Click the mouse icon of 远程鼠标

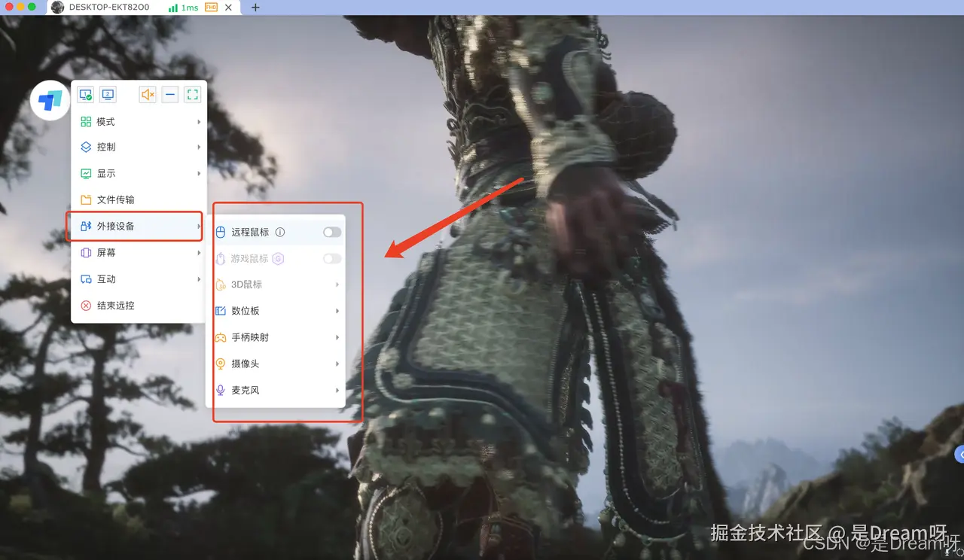221,233
